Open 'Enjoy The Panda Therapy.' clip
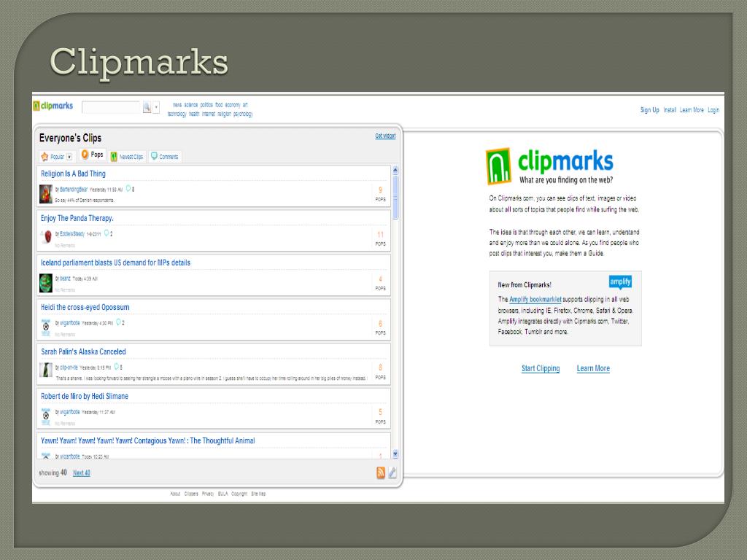The height and width of the screenshot is (560, 747). pyautogui.click(x=77, y=218)
